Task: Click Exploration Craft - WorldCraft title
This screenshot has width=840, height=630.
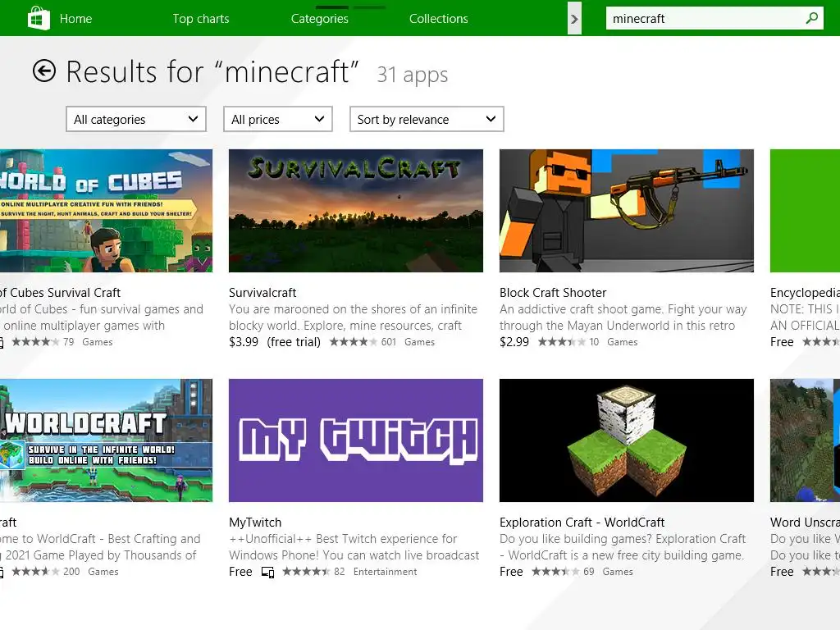Action: (x=582, y=523)
